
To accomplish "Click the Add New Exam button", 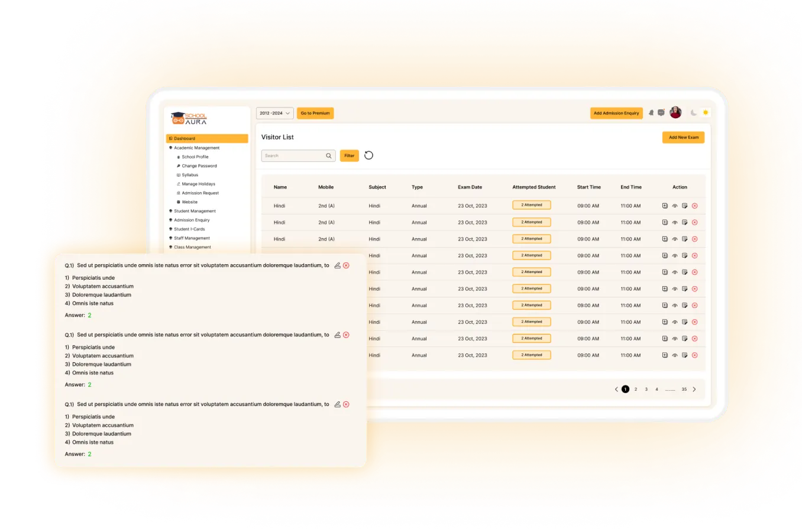I will click(683, 137).
